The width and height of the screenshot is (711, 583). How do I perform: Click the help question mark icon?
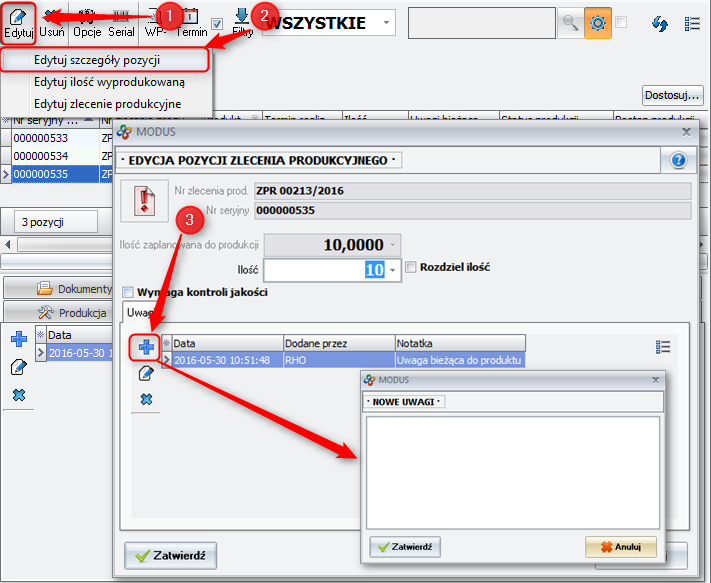point(678,160)
